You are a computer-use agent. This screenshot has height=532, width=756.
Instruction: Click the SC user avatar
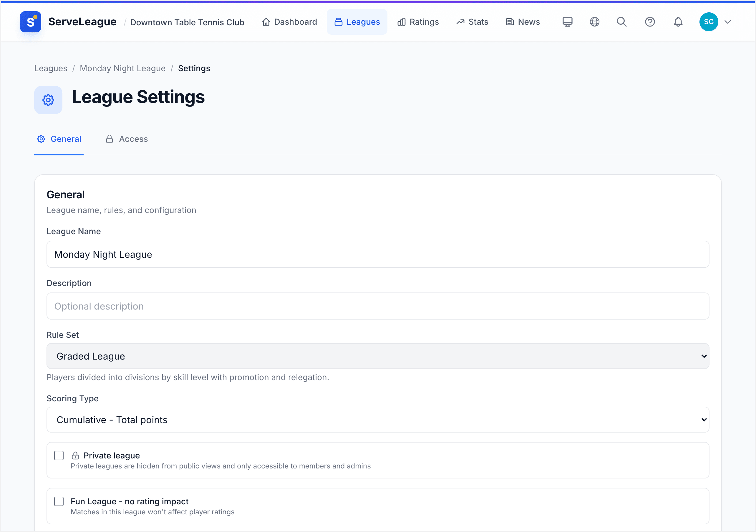click(x=709, y=22)
